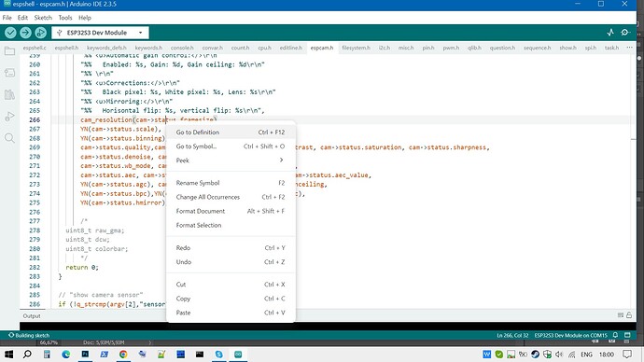Click the Building sketch status indicator

(x=29, y=335)
